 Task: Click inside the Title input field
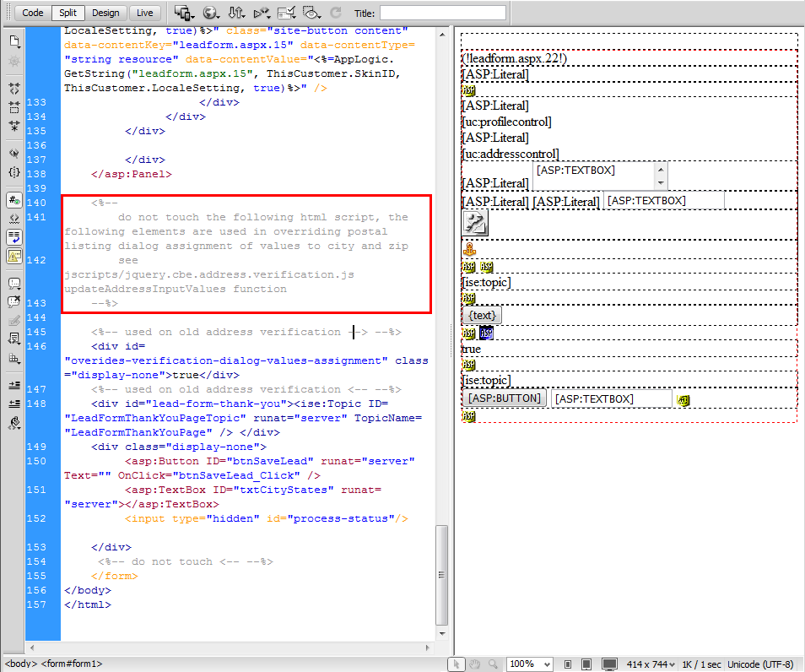click(x=442, y=13)
